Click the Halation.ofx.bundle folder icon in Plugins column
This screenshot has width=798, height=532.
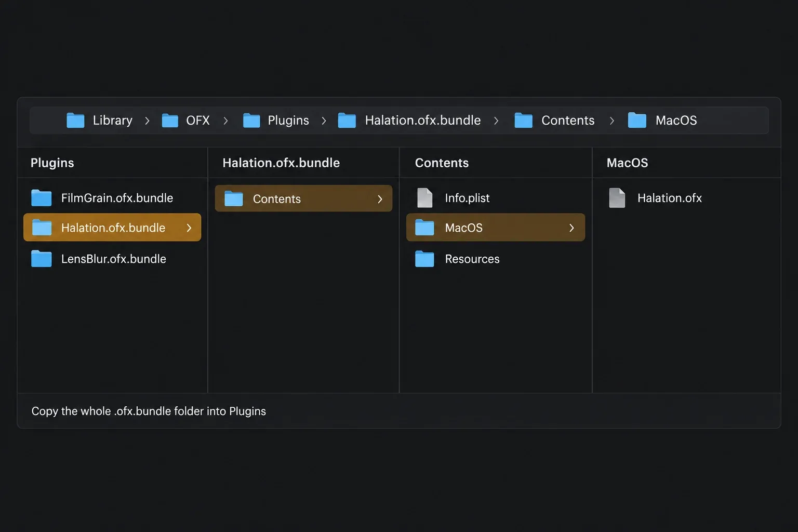click(x=42, y=228)
